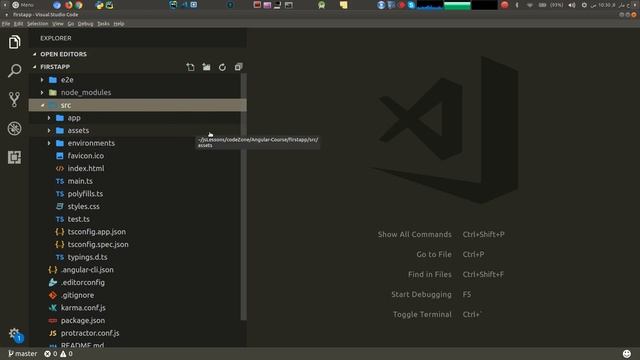This screenshot has width=640, height=360.
Task: Open the Menu launcher in top panel
Action: [23, 5]
